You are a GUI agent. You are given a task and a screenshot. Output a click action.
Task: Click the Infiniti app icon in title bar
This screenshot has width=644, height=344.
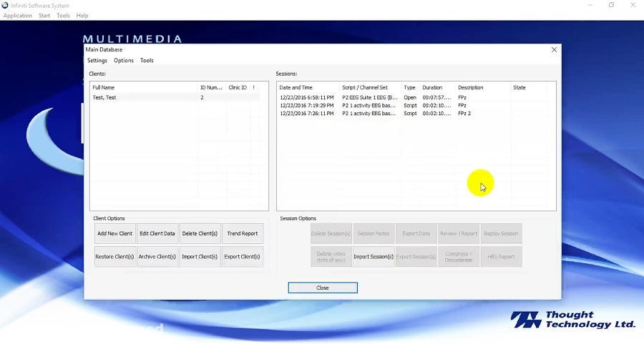(x=6, y=5)
